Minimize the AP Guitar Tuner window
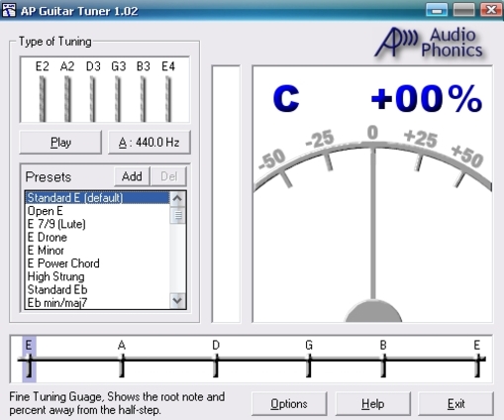504x420 pixels. tap(437, 10)
